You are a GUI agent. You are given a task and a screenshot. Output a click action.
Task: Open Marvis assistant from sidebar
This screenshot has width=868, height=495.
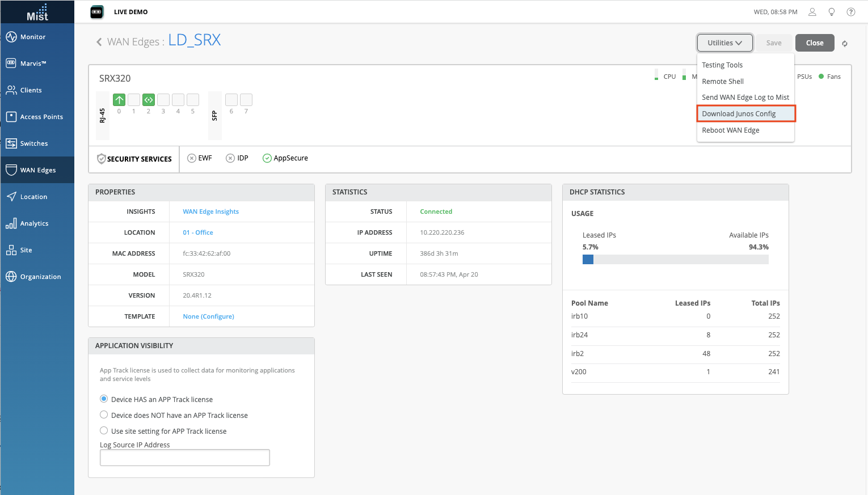coord(33,64)
